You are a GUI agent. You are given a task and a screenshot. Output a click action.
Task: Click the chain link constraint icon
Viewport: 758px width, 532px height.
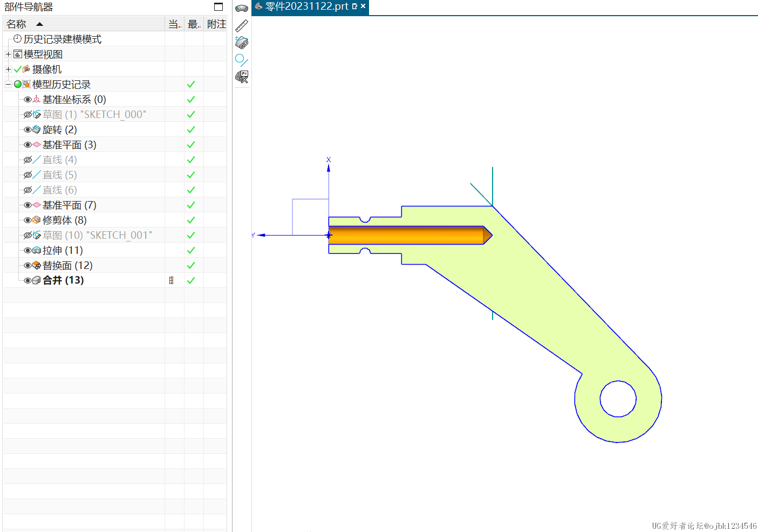[242, 43]
